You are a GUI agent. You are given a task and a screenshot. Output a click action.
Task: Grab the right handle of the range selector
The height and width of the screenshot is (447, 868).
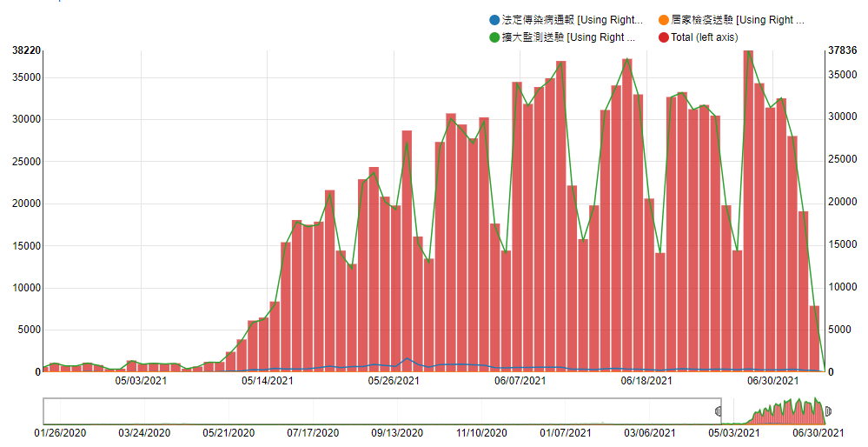point(829,410)
